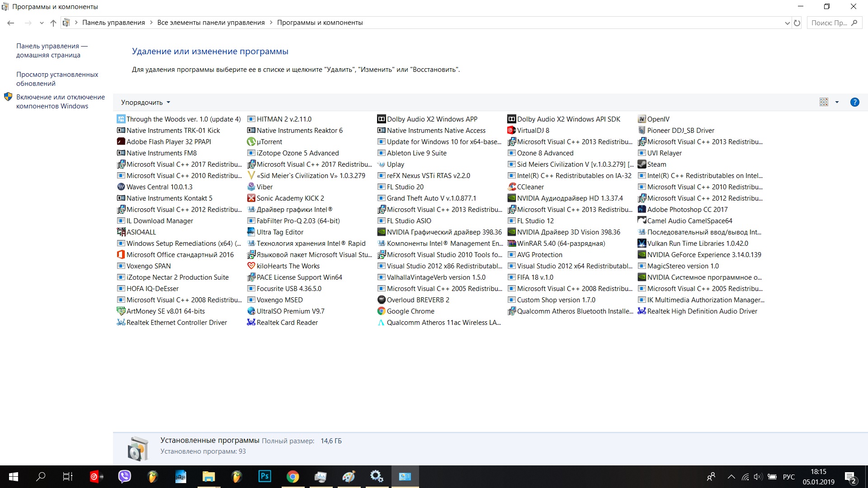
Task: Click the search field Поиск
Action: click(x=834, y=23)
